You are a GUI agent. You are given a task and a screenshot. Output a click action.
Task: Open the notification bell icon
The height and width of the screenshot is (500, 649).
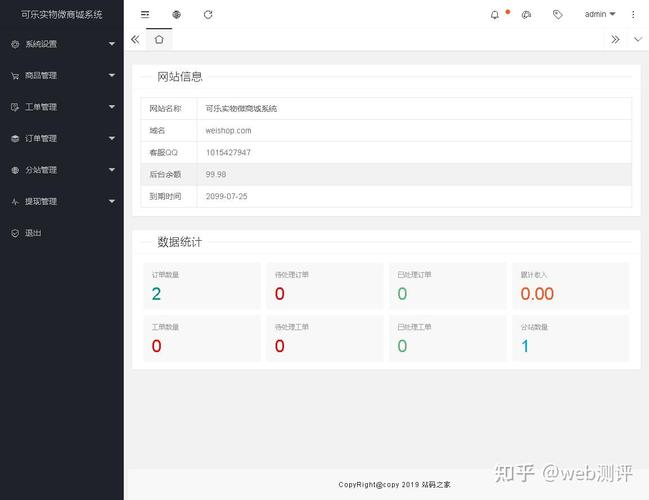[x=495, y=15]
